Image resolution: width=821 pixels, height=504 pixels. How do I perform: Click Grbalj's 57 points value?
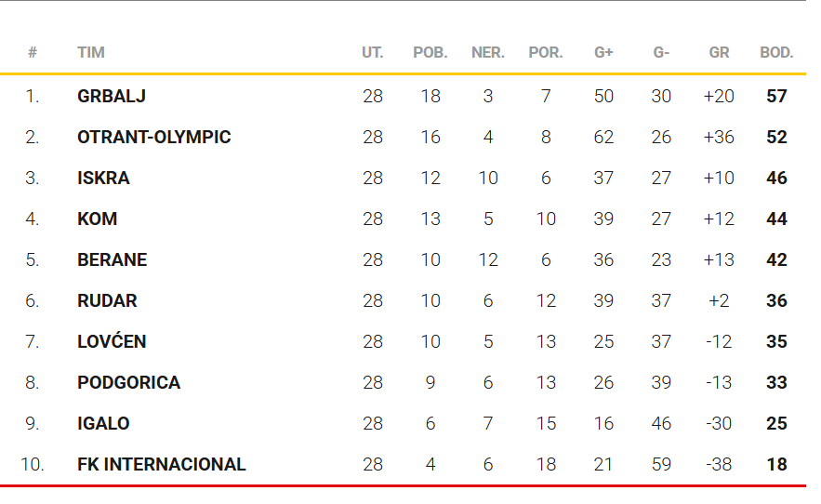(776, 96)
